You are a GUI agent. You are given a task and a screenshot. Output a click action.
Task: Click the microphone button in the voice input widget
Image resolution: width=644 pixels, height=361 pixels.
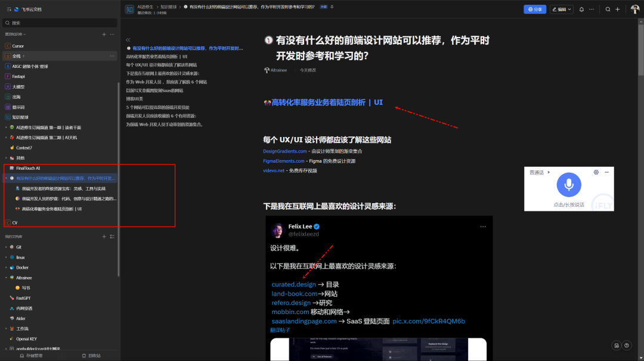click(569, 185)
